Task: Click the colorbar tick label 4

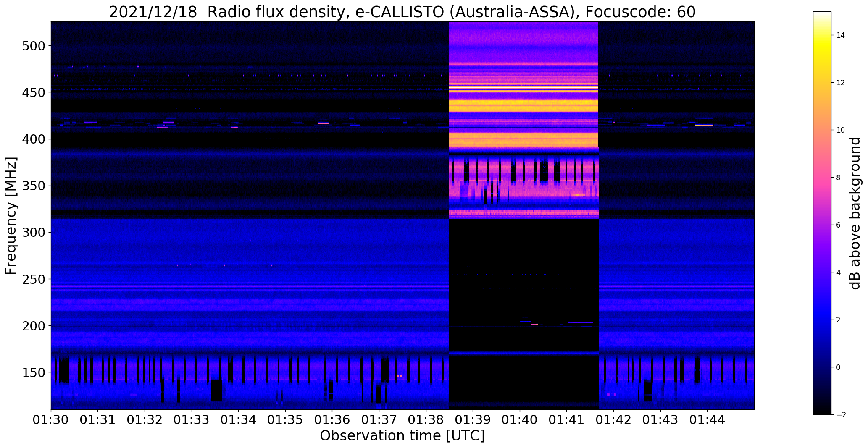Action: click(839, 272)
